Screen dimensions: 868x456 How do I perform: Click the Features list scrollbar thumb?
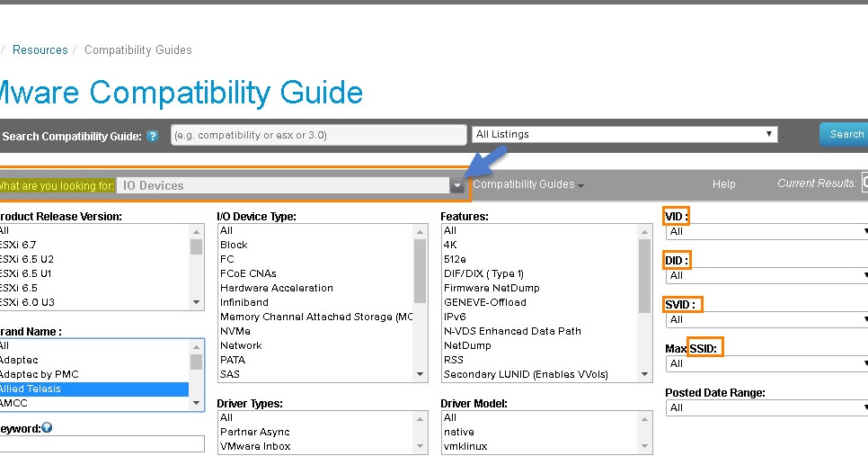point(645,276)
